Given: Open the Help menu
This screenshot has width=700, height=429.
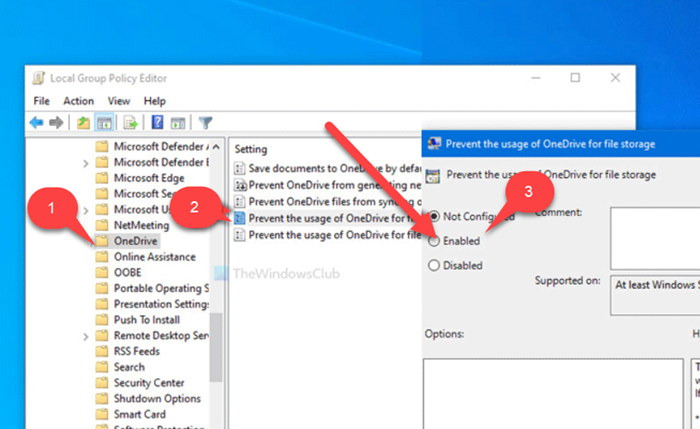Looking at the screenshot, I should (x=154, y=101).
